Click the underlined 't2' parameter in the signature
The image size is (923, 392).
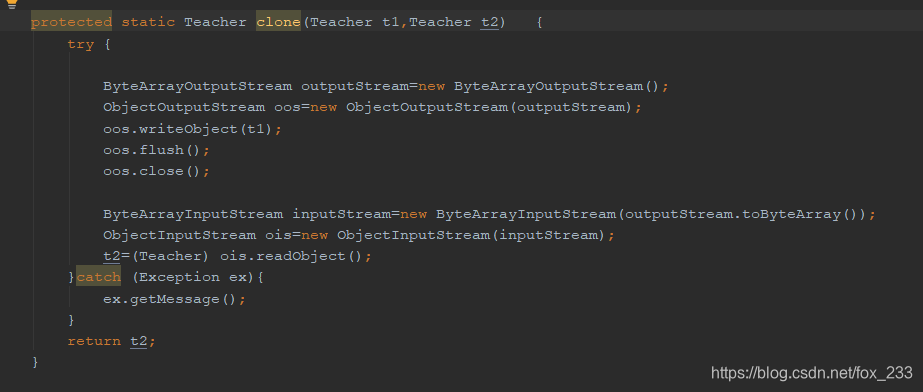[490, 23]
